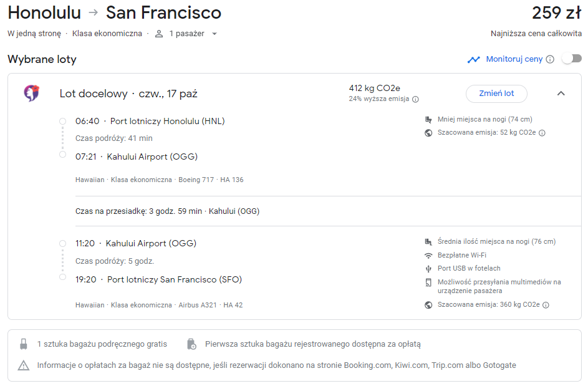The width and height of the screenshot is (588, 386).
Task: Click the 'Wybrane loty' heading
Action: tap(42, 59)
